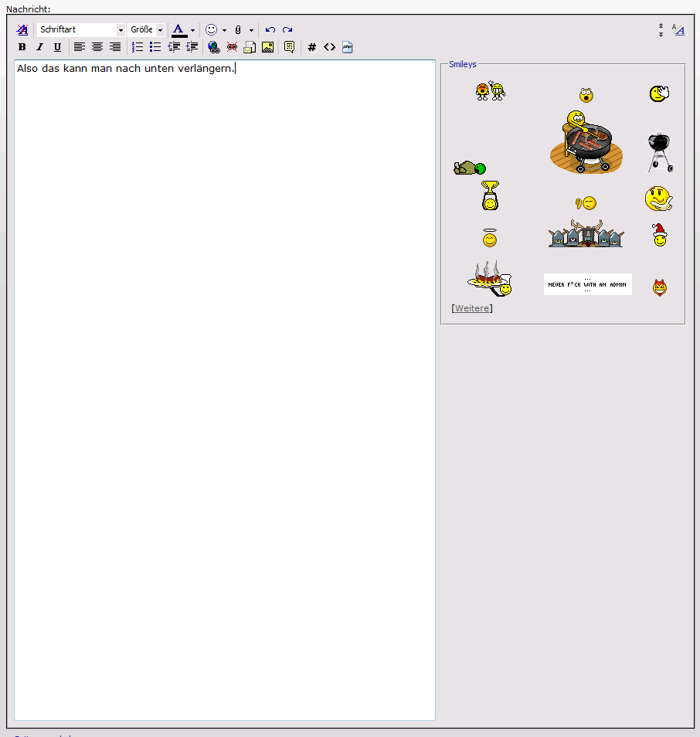Insert the two laughing smileys emoticon
The width and height of the screenshot is (700, 737).
click(491, 90)
